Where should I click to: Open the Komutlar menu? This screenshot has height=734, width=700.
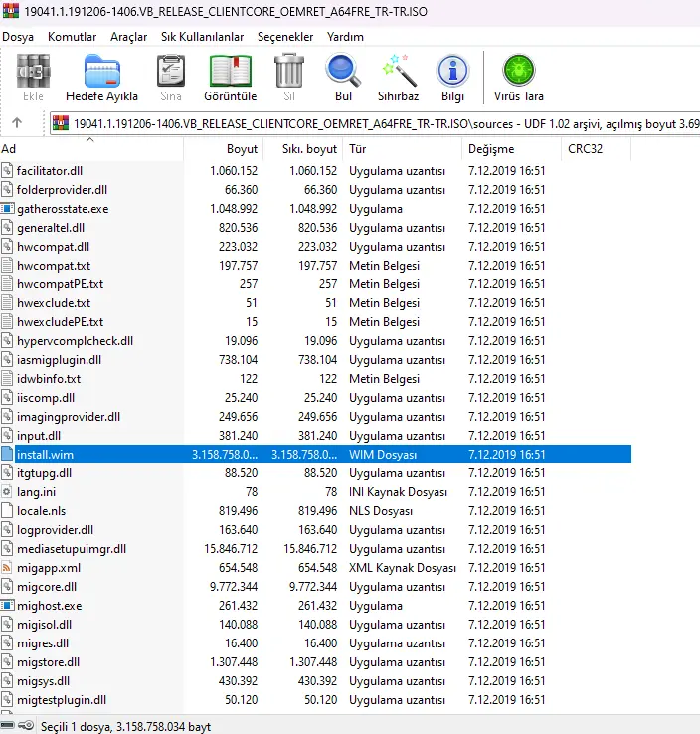click(x=72, y=37)
